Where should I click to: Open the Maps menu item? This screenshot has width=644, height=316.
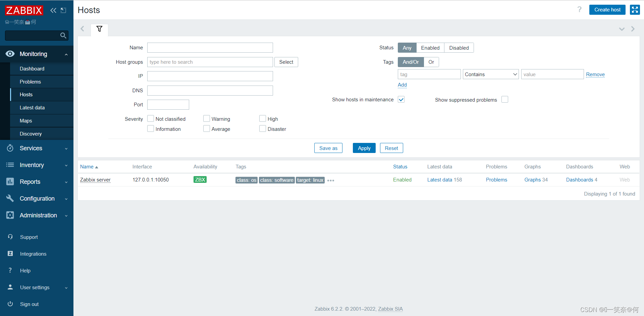pos(42,120)
